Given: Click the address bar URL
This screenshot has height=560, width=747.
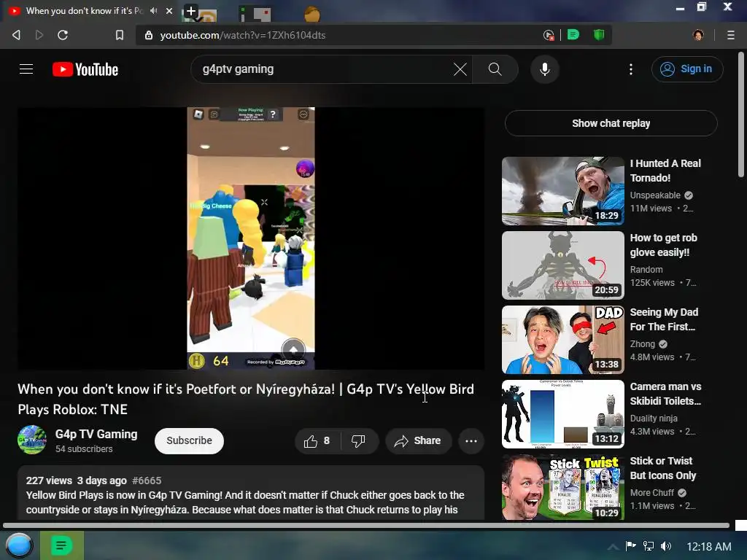Looking at the screenshot, I should pyautogui.click(x=242, y=35).
